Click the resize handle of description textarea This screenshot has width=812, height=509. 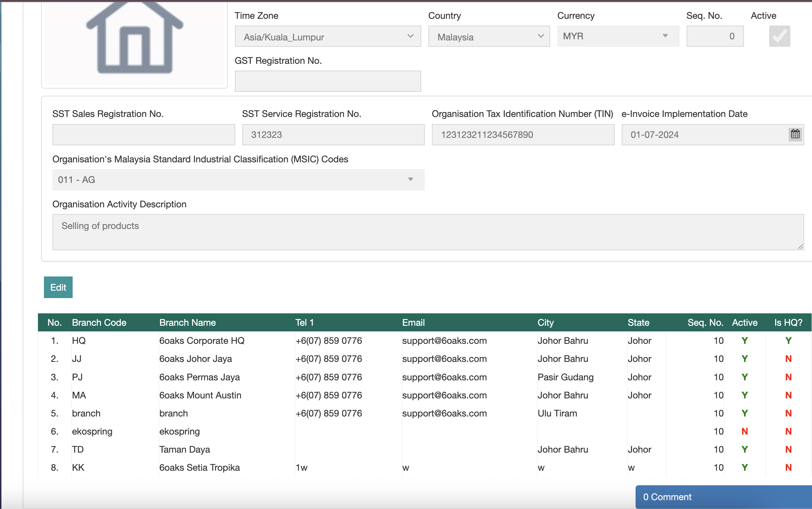click(800, 247)
